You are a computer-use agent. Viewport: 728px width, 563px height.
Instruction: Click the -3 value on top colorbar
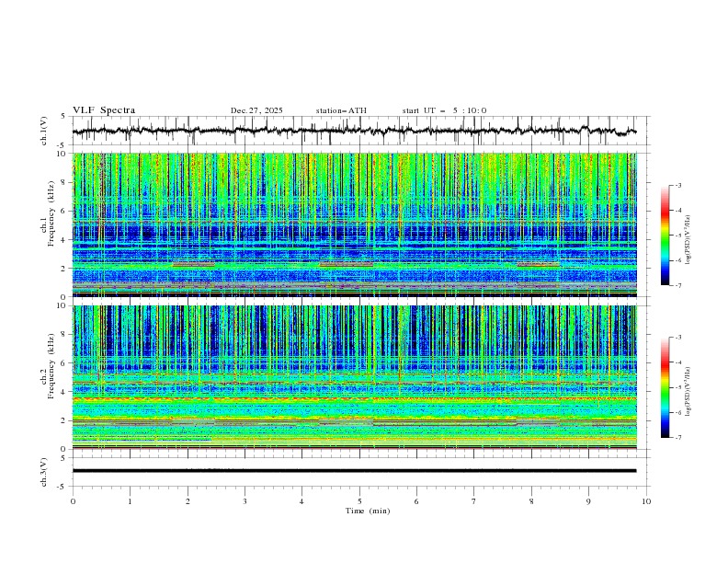[x=677, y=186]
